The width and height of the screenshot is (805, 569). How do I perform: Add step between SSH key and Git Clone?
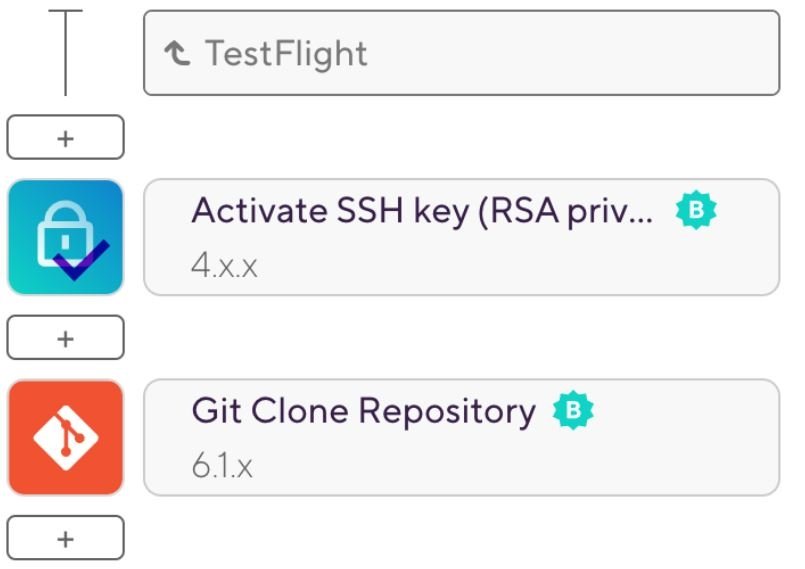click(x=65, y=338)
